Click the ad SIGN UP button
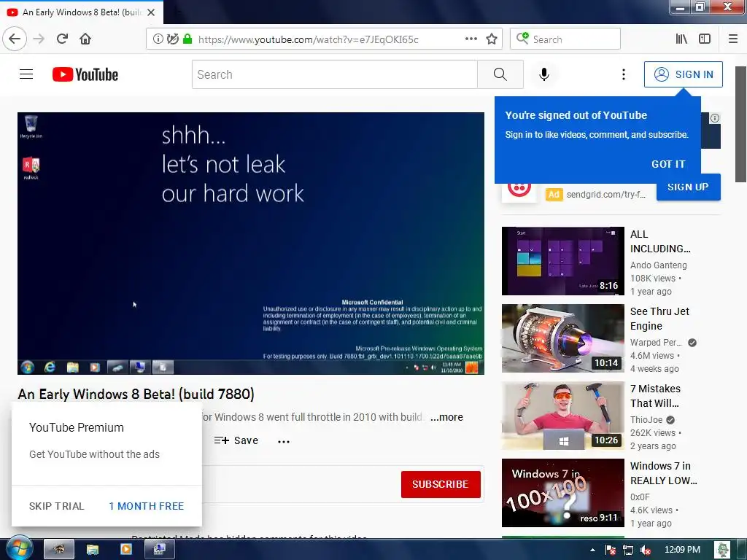The height and width of the screenshot is (560, 747). (688, 187)
